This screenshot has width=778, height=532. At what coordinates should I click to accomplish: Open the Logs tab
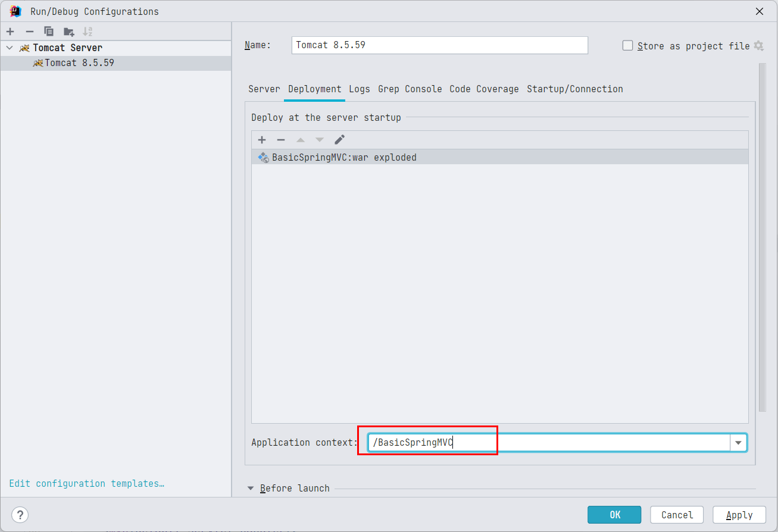[360, 89]
